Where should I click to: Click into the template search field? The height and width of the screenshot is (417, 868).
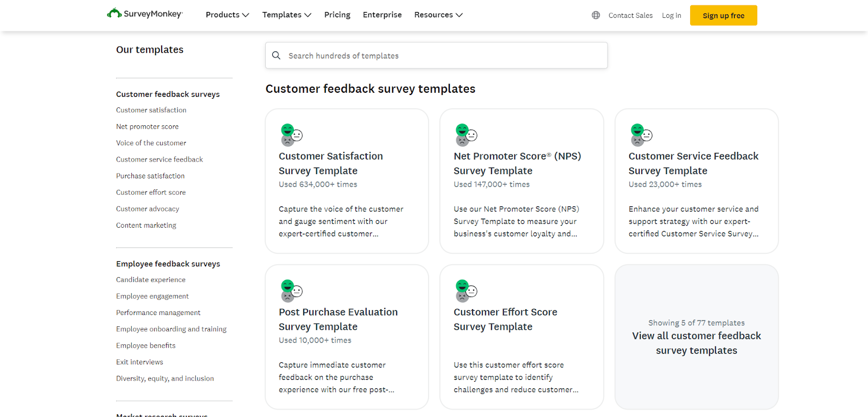click(445, 56)
